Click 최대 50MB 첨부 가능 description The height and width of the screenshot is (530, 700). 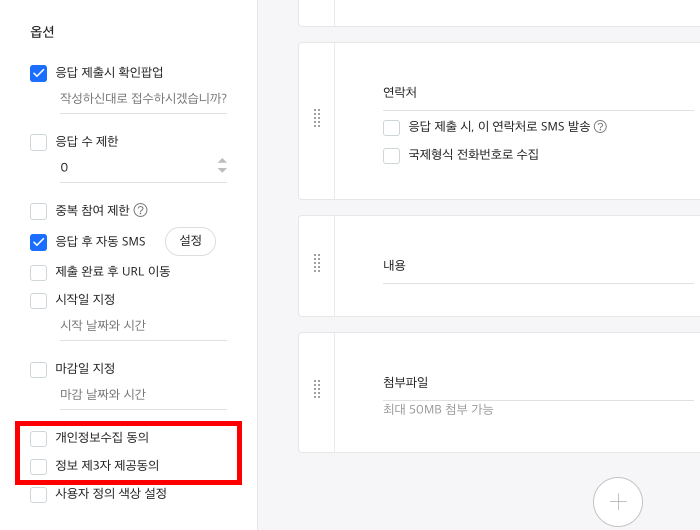438,409
